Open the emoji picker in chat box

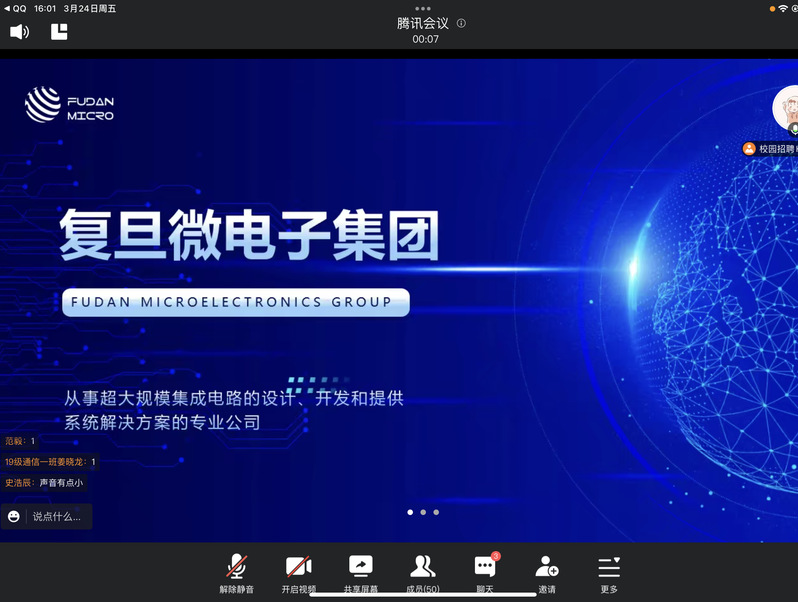(x=14, y=516)
